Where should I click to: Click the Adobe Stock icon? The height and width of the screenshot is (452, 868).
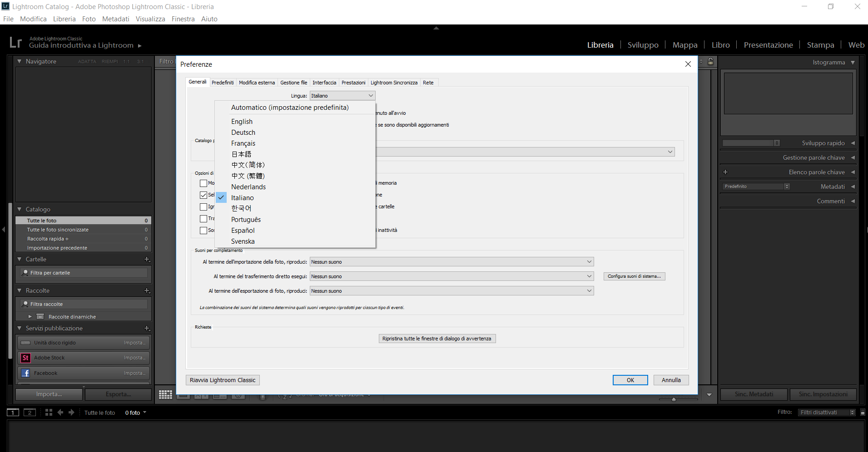tap(25, 358)
